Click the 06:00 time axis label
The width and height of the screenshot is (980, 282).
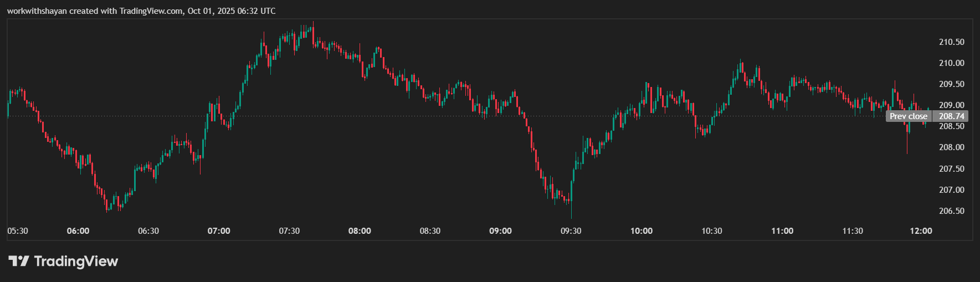pyautogui.click(x=78, y=231)
